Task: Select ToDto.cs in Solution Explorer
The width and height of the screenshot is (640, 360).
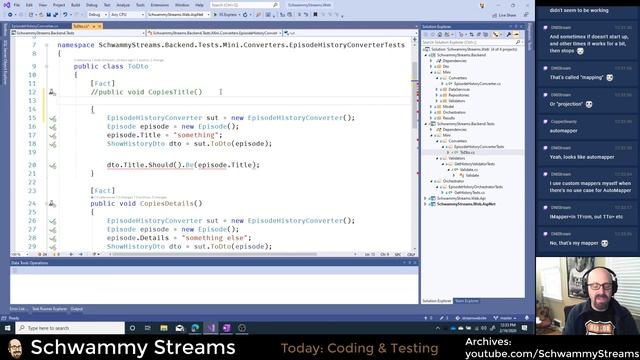Action: coord(467,152)
